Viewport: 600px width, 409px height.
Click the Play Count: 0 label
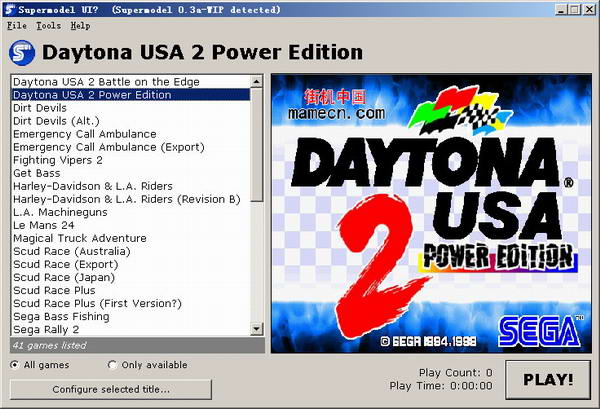click(455, 372)
